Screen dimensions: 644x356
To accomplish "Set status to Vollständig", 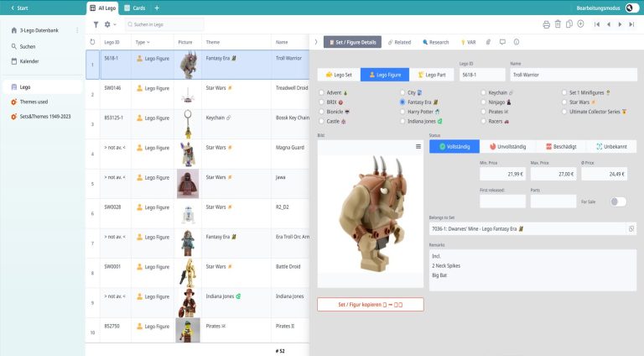I will pos(454,147).
